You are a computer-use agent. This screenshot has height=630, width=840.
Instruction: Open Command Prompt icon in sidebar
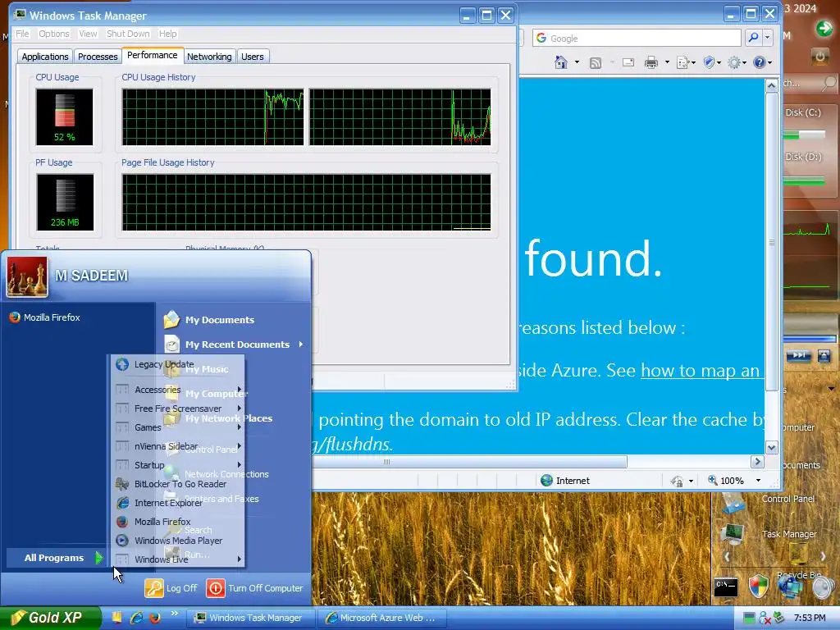click(726, 587)
